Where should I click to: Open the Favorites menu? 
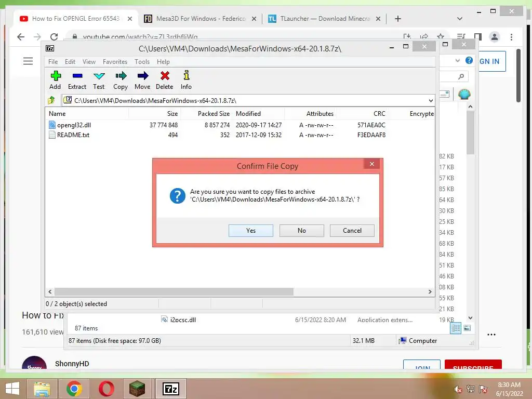[115, 62]
